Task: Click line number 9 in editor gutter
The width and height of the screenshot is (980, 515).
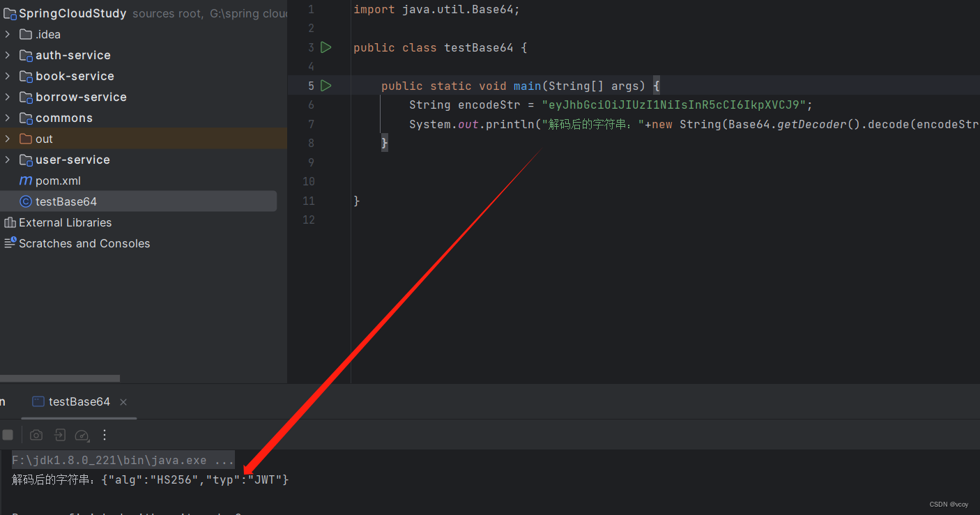Action: pos(311,162)
